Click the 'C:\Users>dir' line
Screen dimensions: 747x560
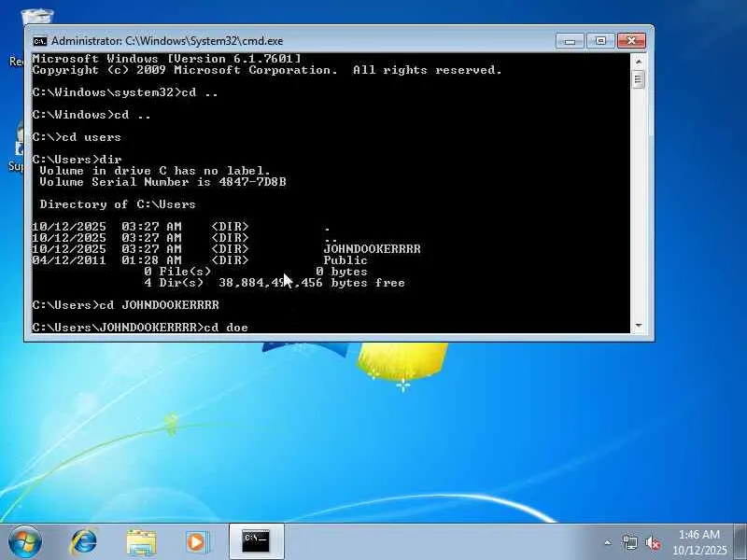(78, 159)
